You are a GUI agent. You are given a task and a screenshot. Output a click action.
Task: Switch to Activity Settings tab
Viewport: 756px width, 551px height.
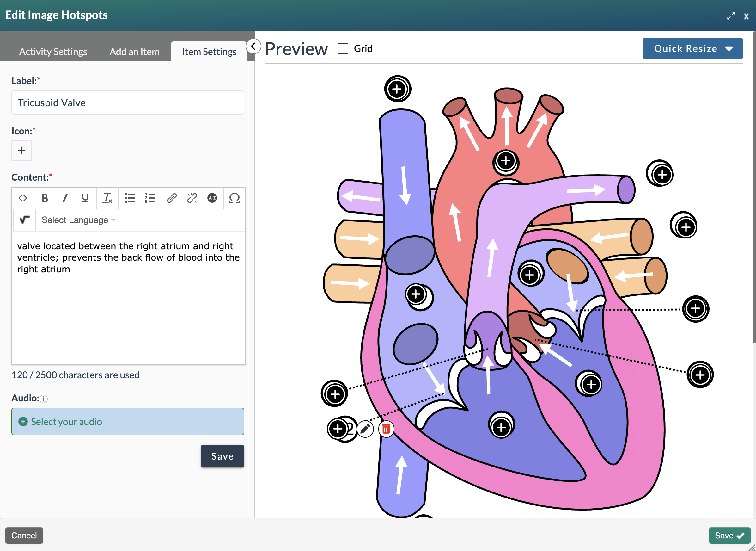click(53, 52)
